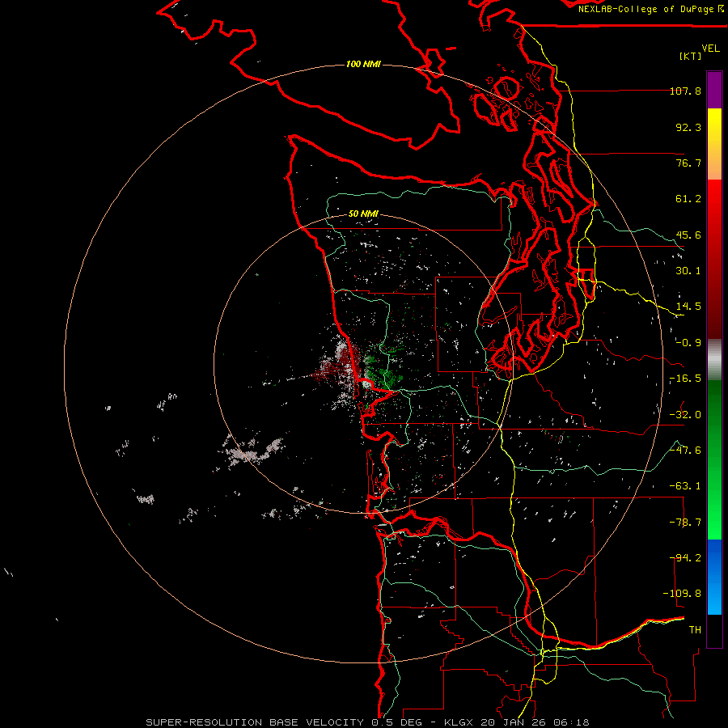This screenshot has height=728, width=728.
Task: Click the -63.1 velocity scale value
Action: click(685, 486)
